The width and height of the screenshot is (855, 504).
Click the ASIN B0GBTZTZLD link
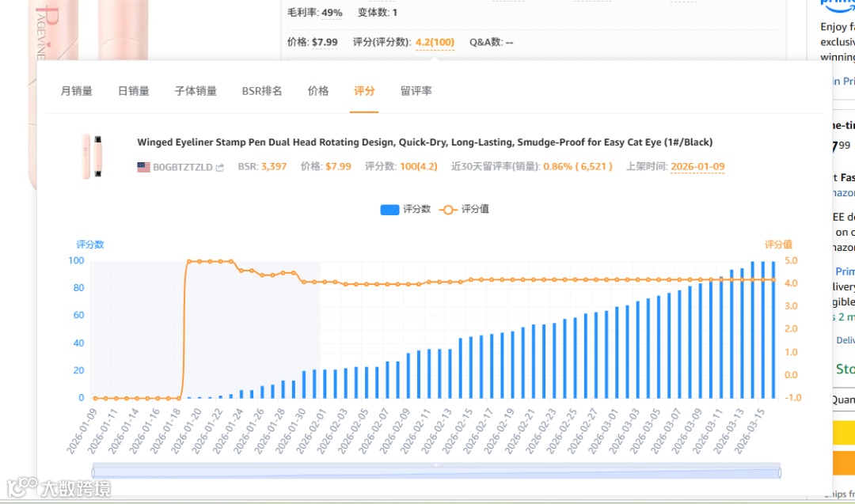[x=183, y=167]
